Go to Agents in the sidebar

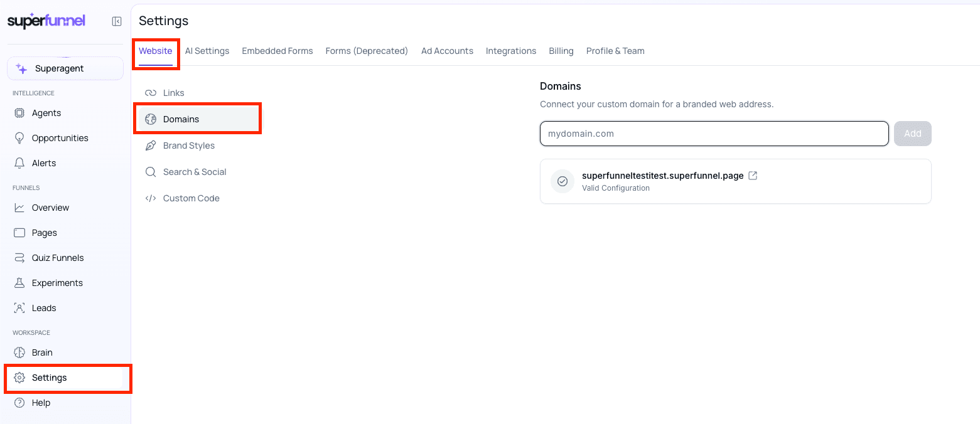click(65, 113)
